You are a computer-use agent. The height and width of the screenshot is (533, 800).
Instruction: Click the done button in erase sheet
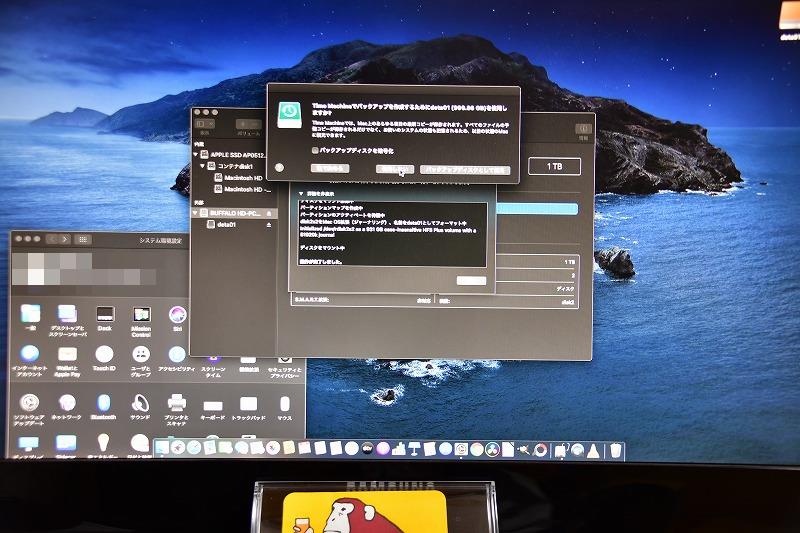pos(471,280)
